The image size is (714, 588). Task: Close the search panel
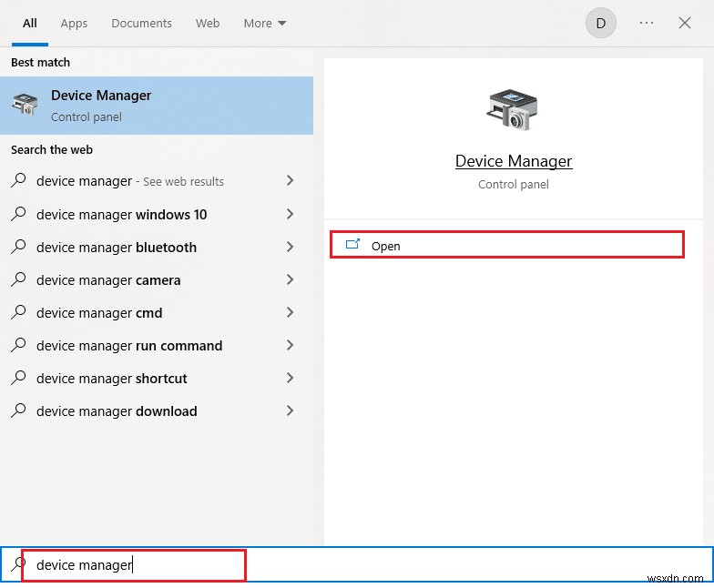[x=685, y=23]
